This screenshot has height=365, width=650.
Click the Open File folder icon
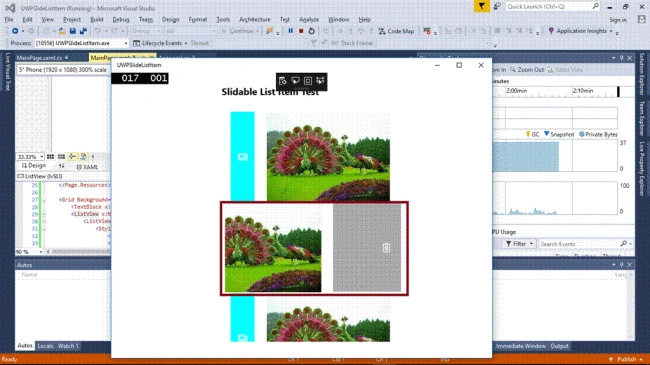click(x=62, y=31)
